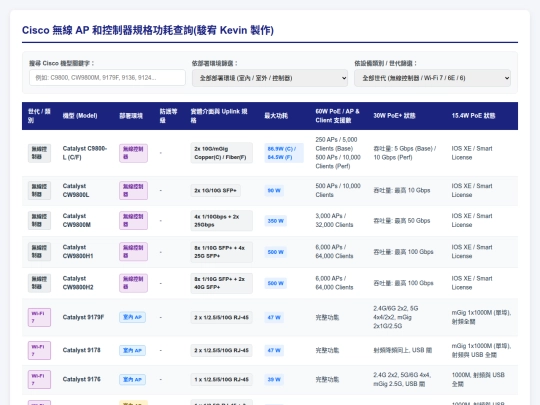
Task: Click the page title heading by Kevin
Action: click(x=148, y=30)
